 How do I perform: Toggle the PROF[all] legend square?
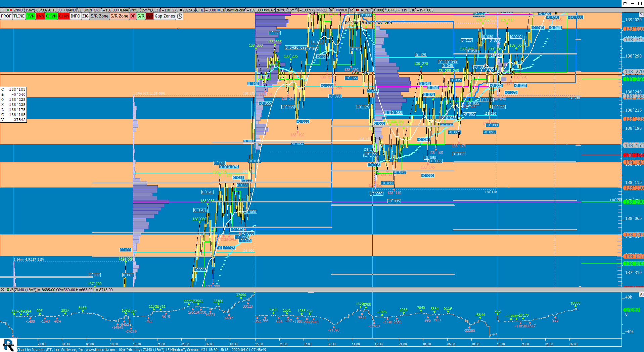(x=318, y=10)
